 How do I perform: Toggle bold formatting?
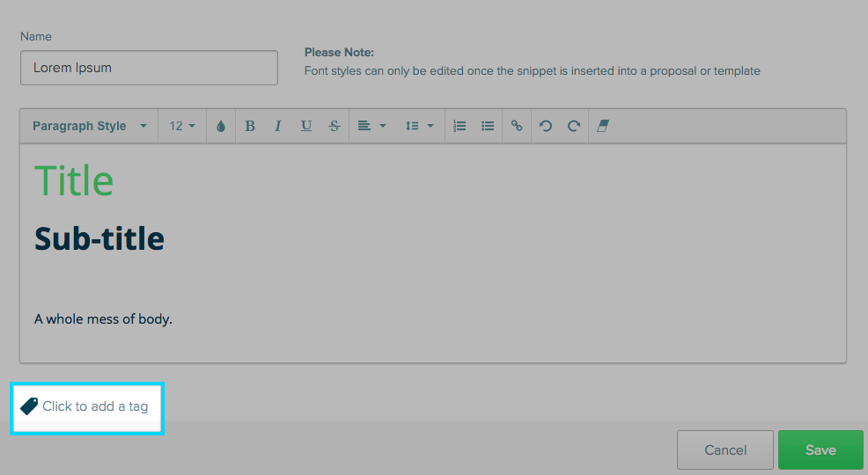click(250, 126)
